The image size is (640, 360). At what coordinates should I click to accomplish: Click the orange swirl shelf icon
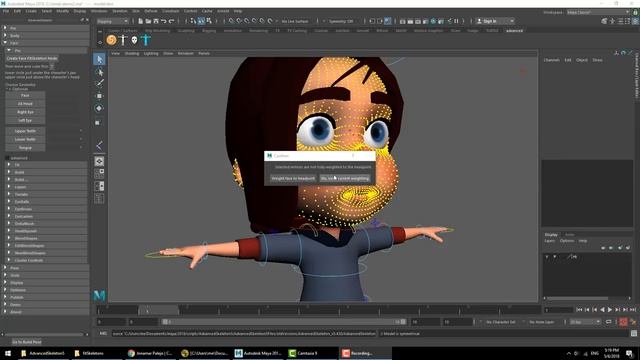111,40
